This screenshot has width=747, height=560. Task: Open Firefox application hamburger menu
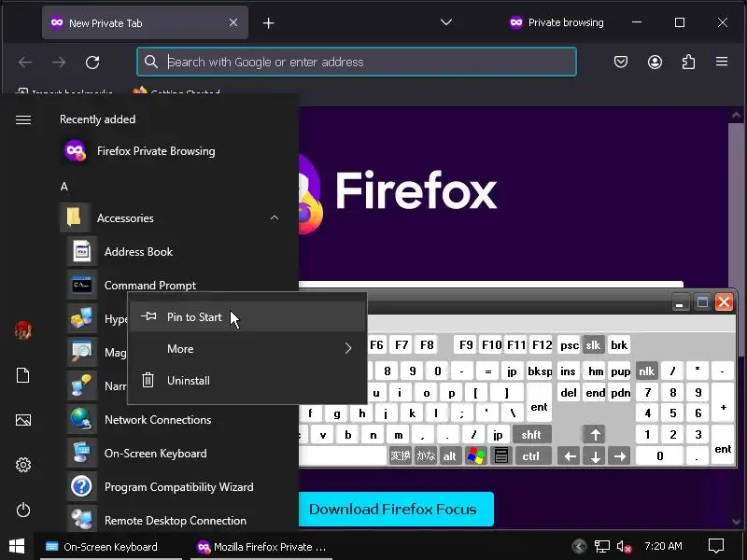tap(722, 62)
